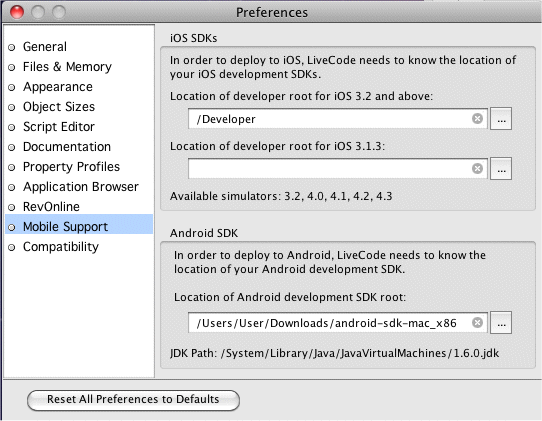Open the General preferences section
542x421 pixels.
coord(79,47)
